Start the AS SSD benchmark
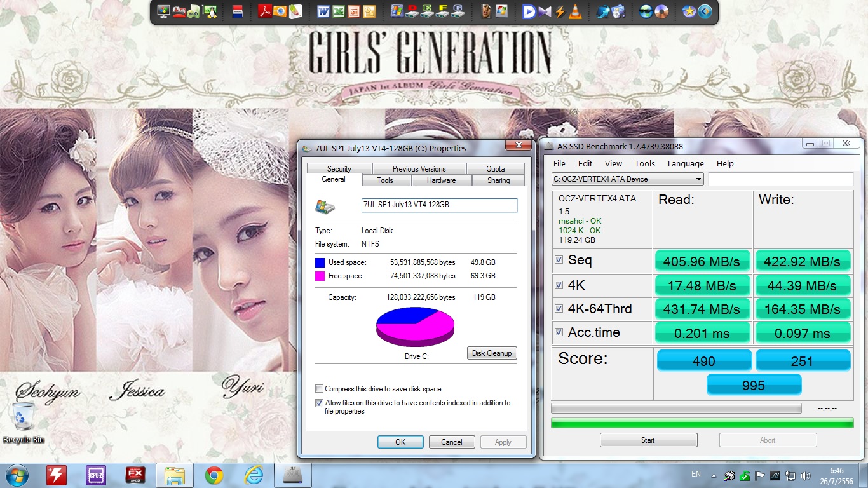This screenshot has height=488, width=868. [x=648, y=440]
